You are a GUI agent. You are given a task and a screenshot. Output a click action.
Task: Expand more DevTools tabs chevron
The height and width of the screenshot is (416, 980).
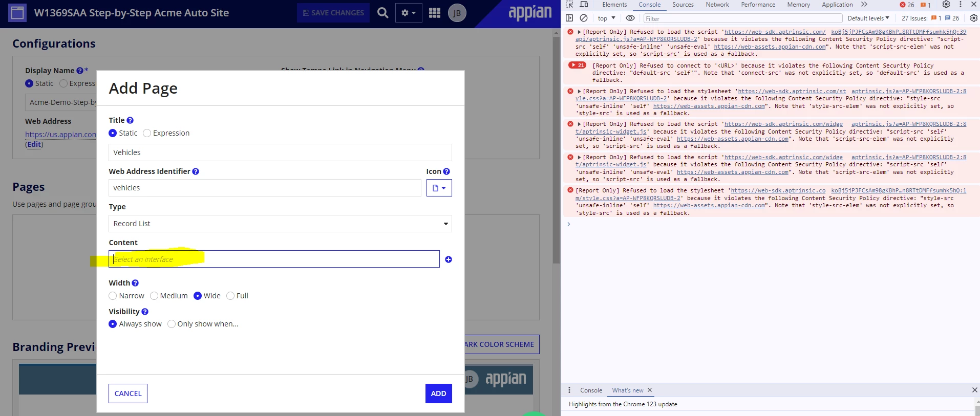click(864, 5)
